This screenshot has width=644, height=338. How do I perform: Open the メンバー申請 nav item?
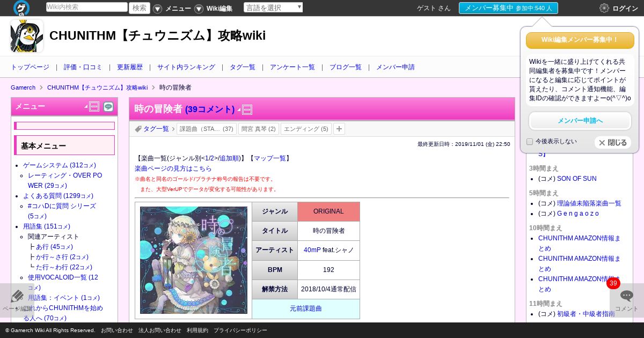[x=396, y=67]
